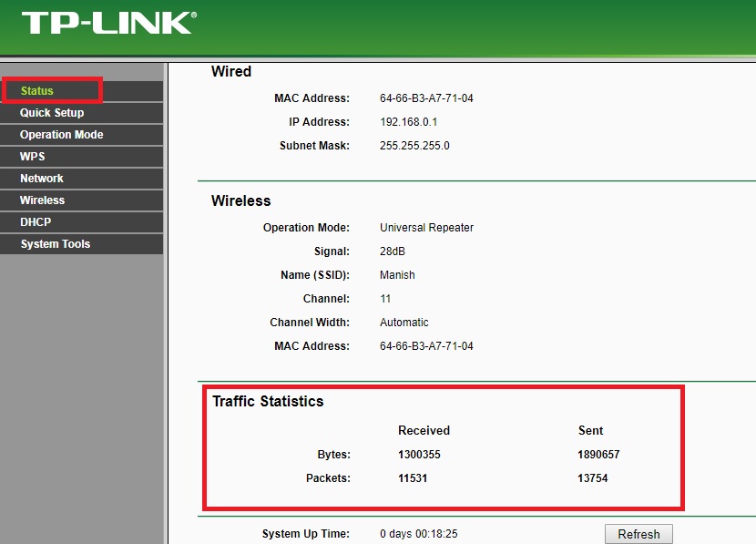Screen dimensions: 756x544
Task: Expand the Wireless sidebar menu item
Action: (43, 200)
